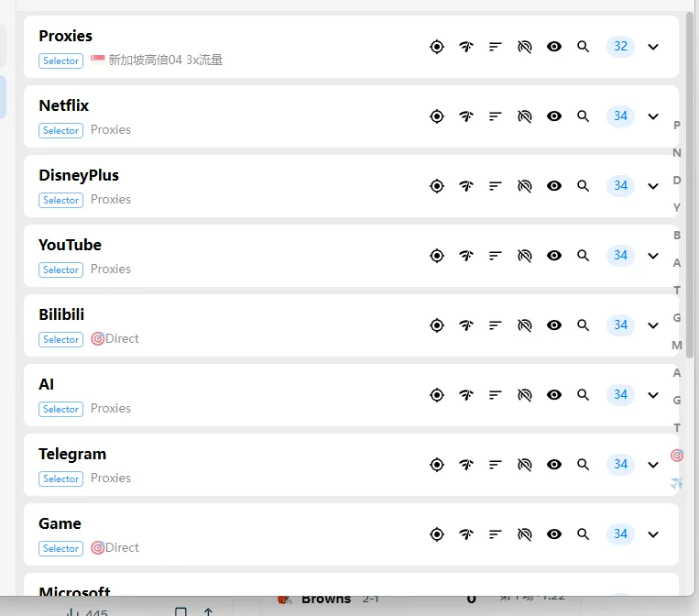
Task: Expand the Proxies group chevron
Action: coord(653,47)
